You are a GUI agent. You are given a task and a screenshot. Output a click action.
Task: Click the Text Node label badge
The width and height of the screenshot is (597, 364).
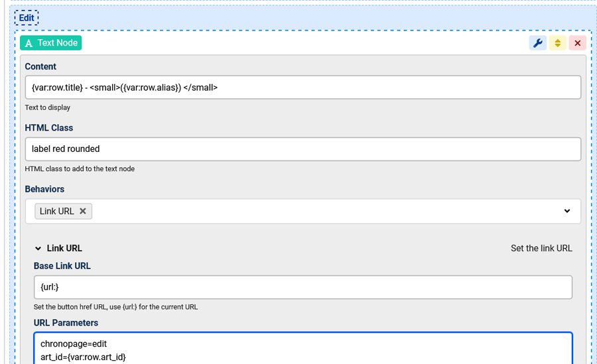tap(50, 43)
